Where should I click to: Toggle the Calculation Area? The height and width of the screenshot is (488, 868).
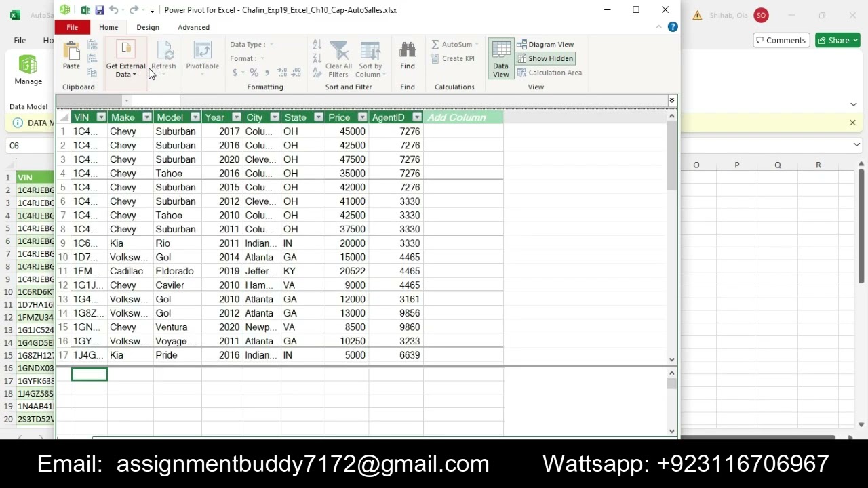point(549,73)
